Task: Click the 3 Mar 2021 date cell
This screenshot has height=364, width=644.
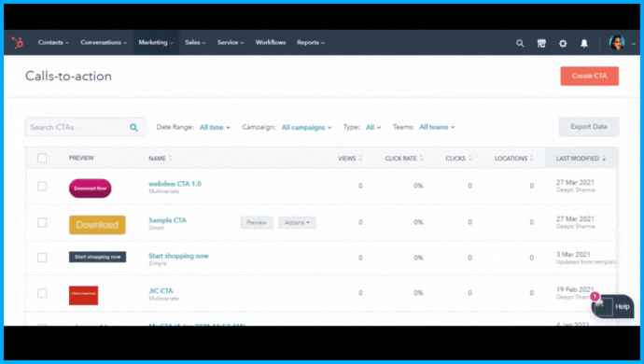Action: [x=573, y=254]
